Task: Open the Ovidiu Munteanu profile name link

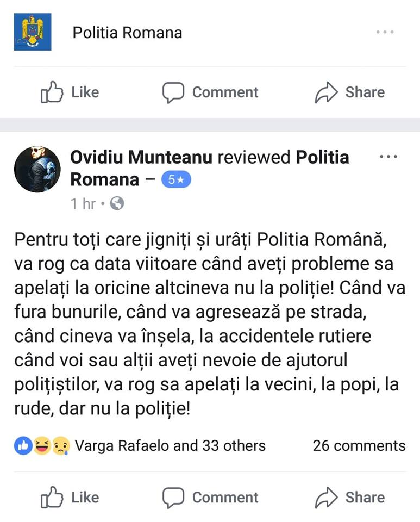Action: point(142,157)
